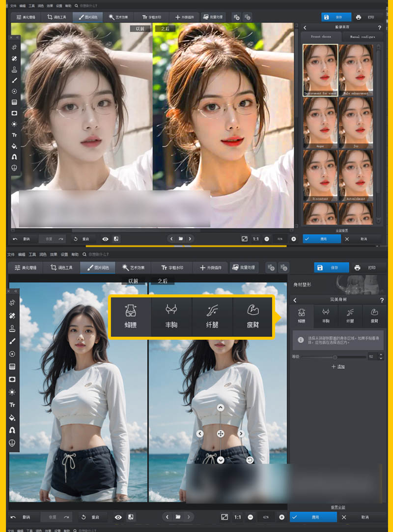The image size is (393, 532).
Task: Select the 丰胸 tab in the 完美身材 panel
Action: (326, 315)
